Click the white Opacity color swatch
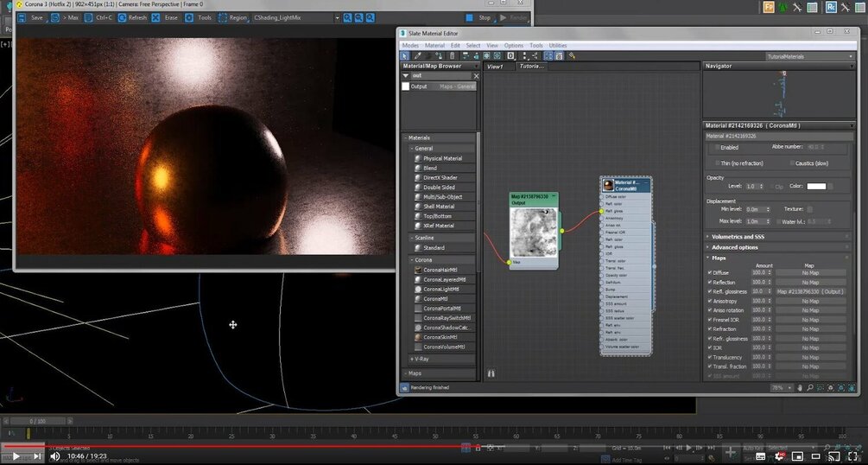The image size is (868, 465). click(x=816, y=186)
